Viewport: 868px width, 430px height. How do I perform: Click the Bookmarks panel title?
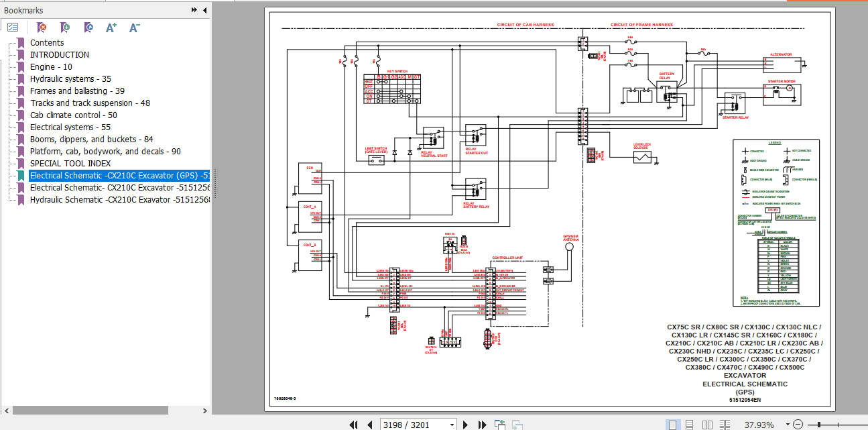click(23, 10)
